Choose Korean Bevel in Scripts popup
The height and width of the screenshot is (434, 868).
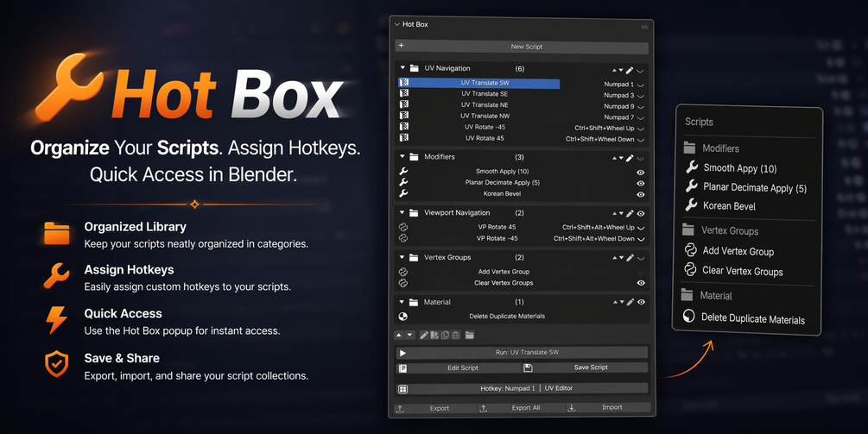click(x=729, y=206)
